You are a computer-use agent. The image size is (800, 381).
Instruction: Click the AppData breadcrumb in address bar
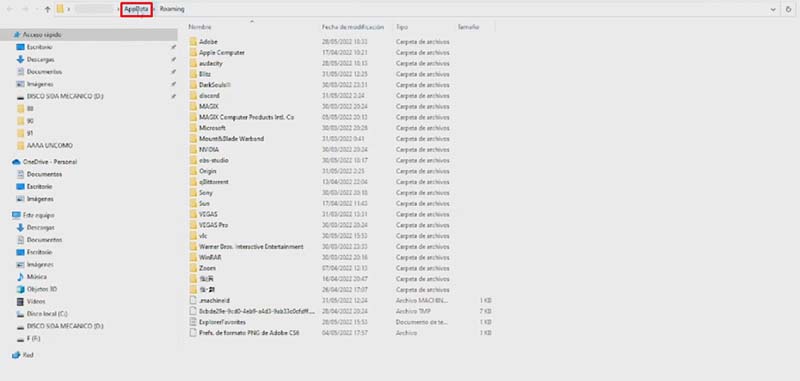pos(136,9)
